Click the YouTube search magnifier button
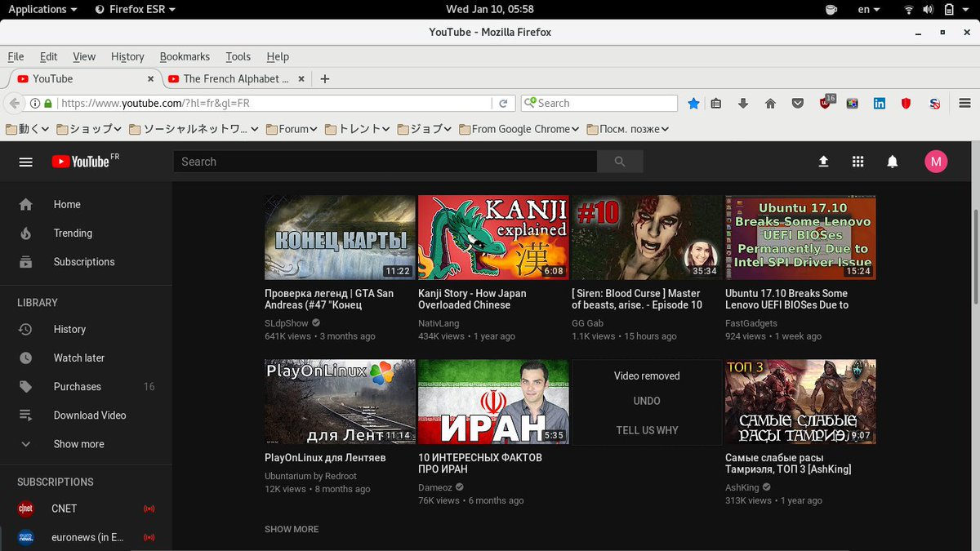The width and height of the screenshot is (980, 551). click(x=620, y=162)
